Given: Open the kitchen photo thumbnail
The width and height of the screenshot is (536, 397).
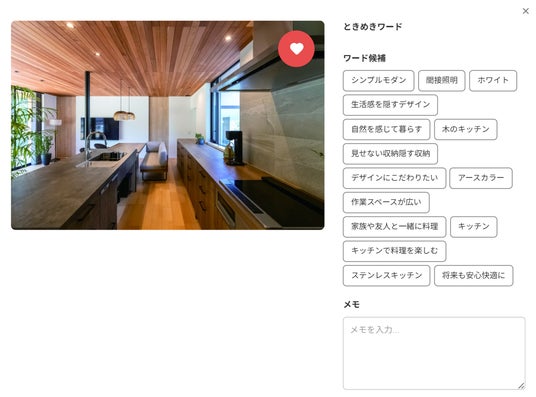Looking at the screenshot, I should pyautogui.click(x=168, y=125).
